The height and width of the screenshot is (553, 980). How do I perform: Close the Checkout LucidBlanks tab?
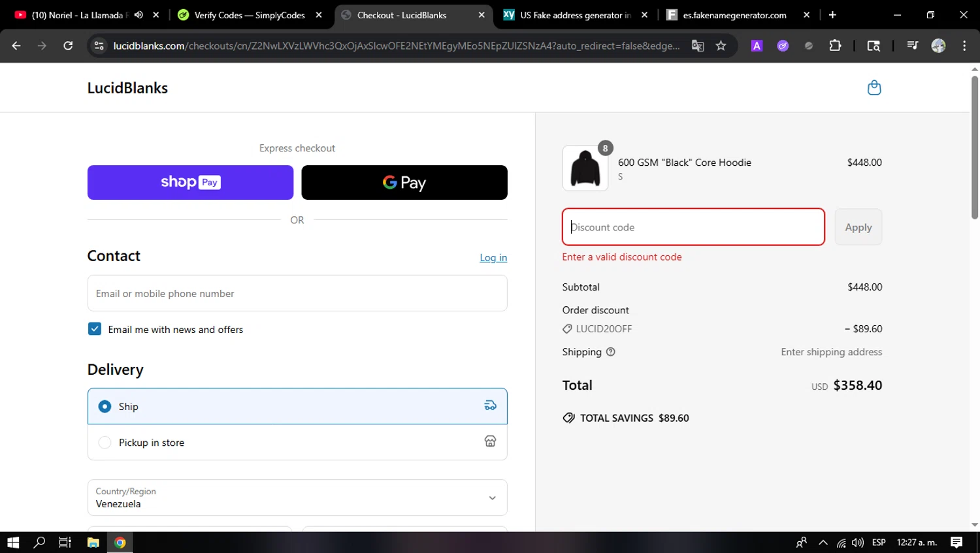pos(482,14)
